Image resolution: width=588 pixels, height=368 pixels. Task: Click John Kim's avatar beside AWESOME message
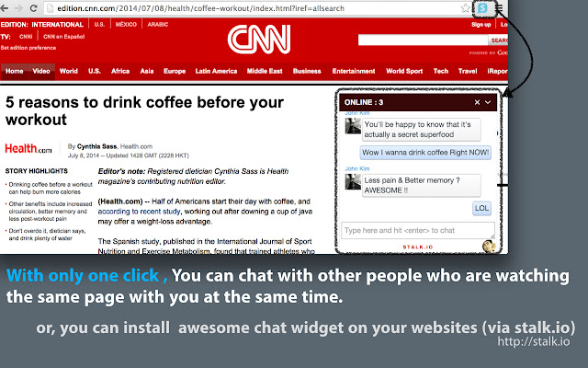point(353,182)
